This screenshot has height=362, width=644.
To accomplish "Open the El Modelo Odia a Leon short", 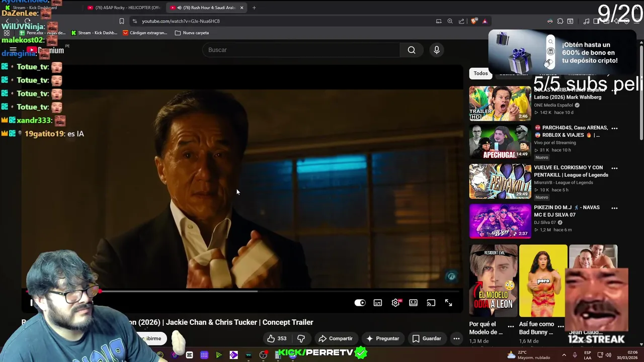I will [493, 281].
